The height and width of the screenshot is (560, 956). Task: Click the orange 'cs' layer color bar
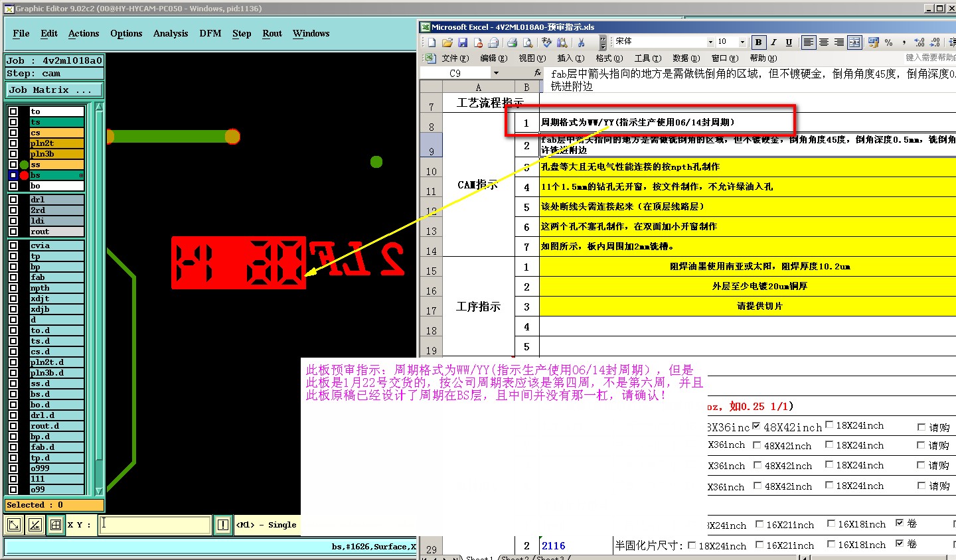(57, 133)
